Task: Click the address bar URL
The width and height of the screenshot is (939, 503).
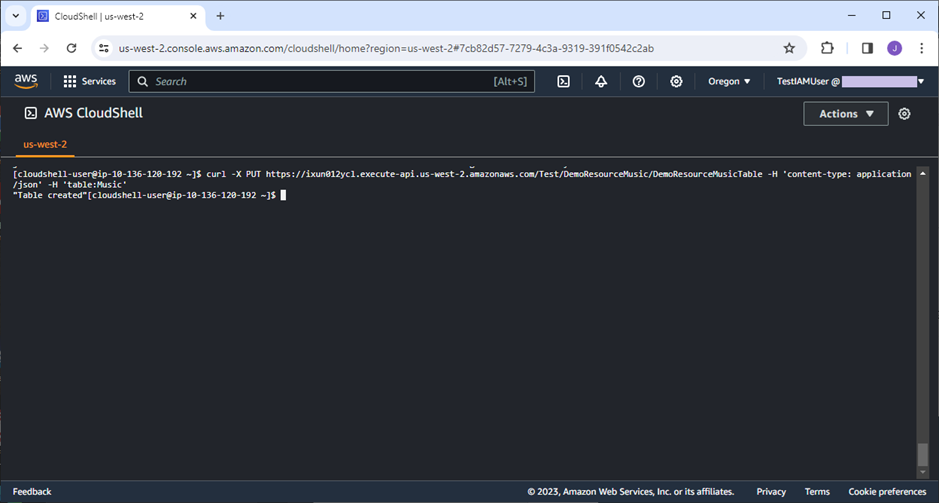Action: coord(386,49)
